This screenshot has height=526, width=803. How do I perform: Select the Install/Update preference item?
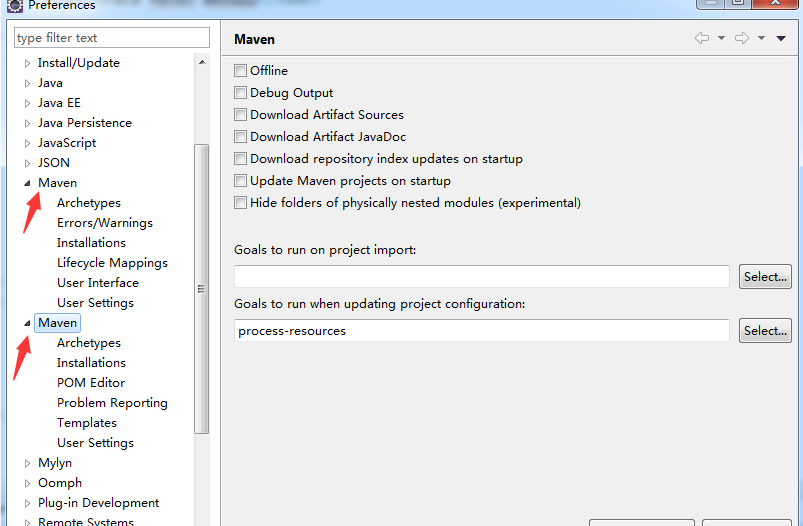point(78,63)
